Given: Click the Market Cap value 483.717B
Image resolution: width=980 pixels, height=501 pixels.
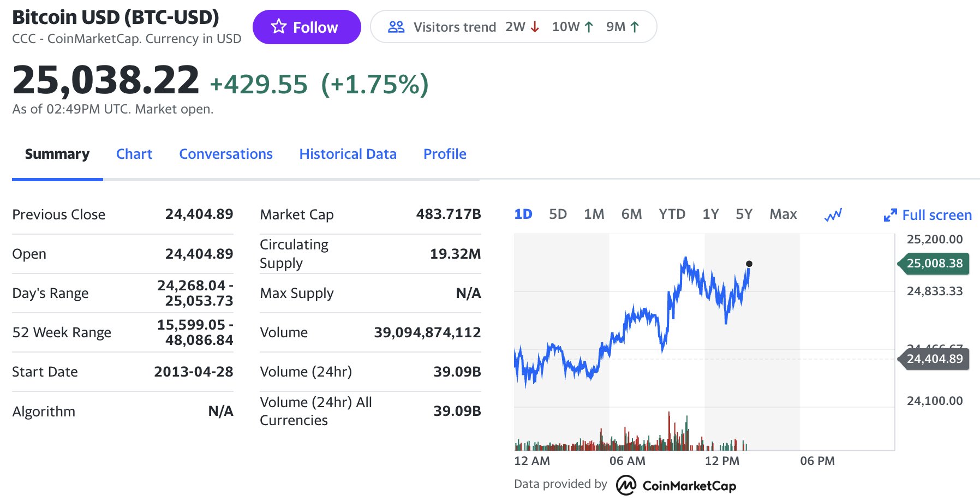Looking at the screenshot, I should (x=449, y=214).
